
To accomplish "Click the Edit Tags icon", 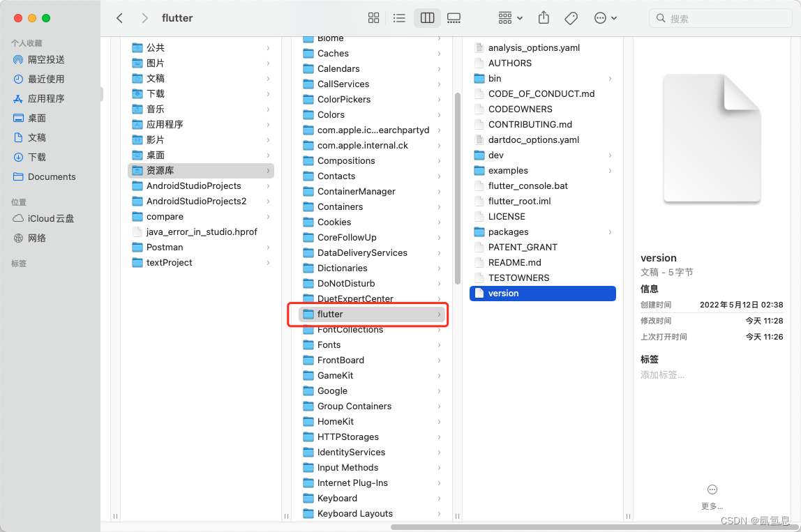I will click(571, 18).
